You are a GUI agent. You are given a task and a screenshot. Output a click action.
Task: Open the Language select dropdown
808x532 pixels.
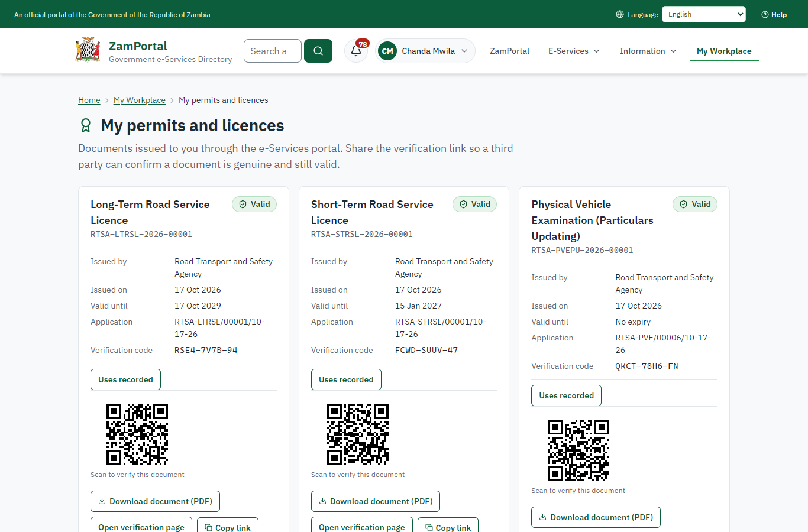point(704,14)
